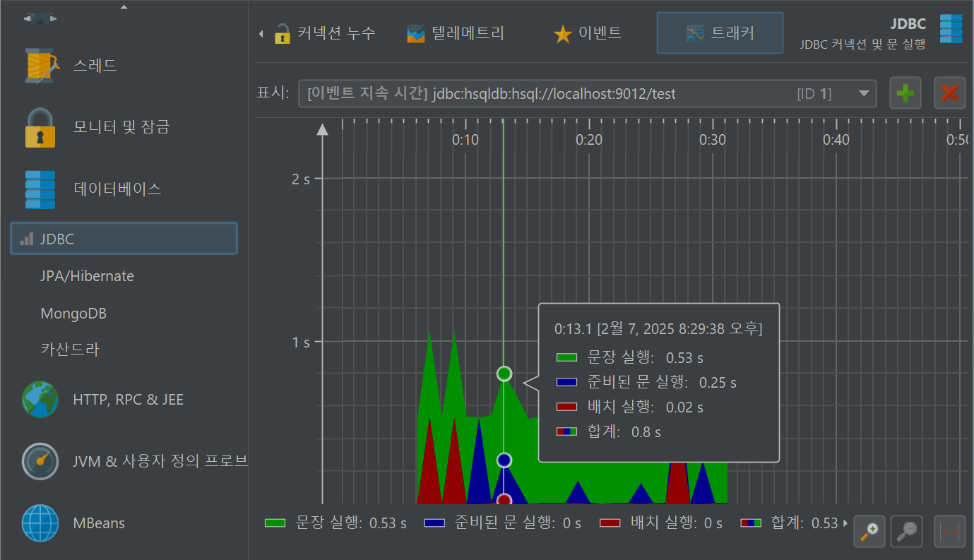Open the 스레드 section
Image resolution: width=974 pixels, height=560 pixels.
pyautogui.click(x=71, y=66)
